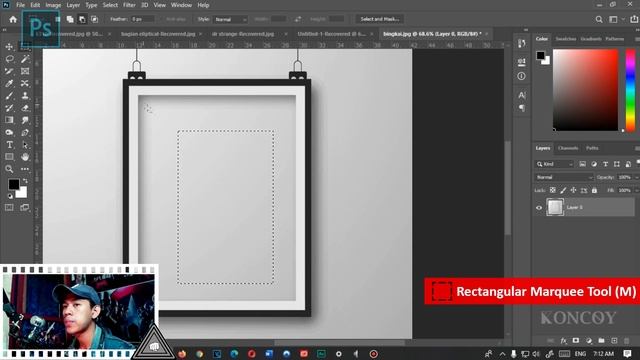The image size is (640, 360).
Task: Open the layer Kind filter dropdown
Action: click(x=554, y=164)
